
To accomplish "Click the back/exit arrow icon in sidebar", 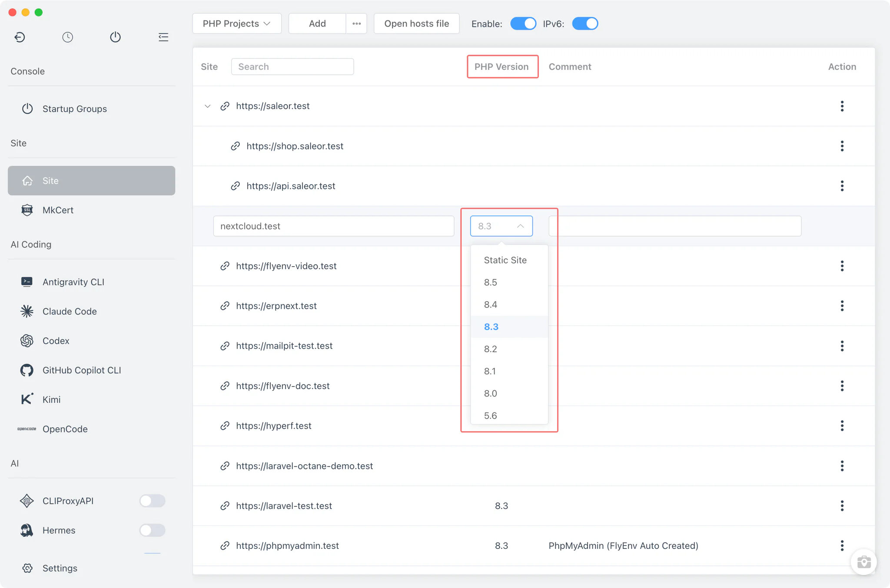I will tap(20, 37).
